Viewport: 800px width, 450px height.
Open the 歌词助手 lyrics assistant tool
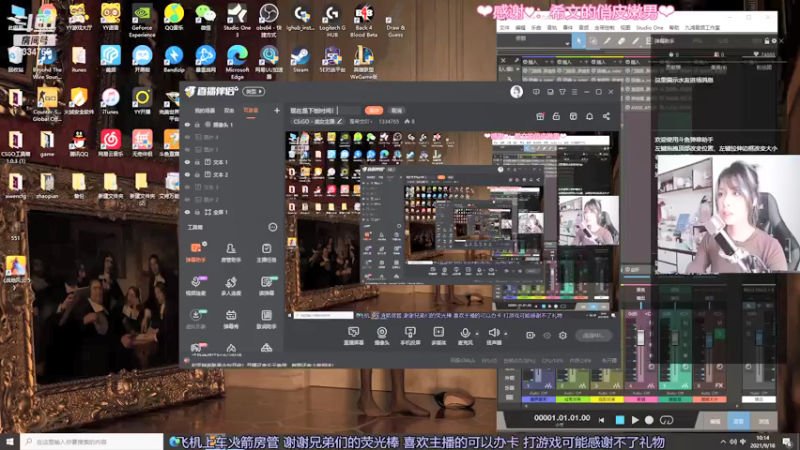tap(266, 319)
